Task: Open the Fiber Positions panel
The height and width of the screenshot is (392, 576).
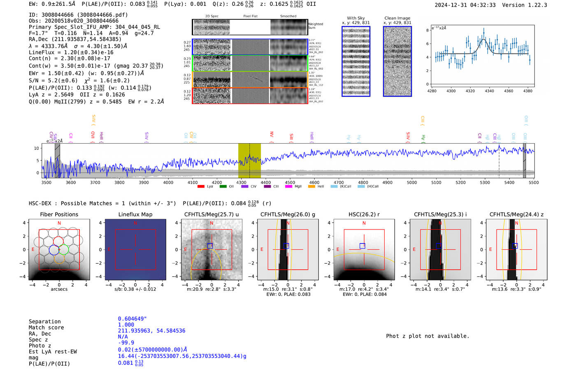Action: 59,250
